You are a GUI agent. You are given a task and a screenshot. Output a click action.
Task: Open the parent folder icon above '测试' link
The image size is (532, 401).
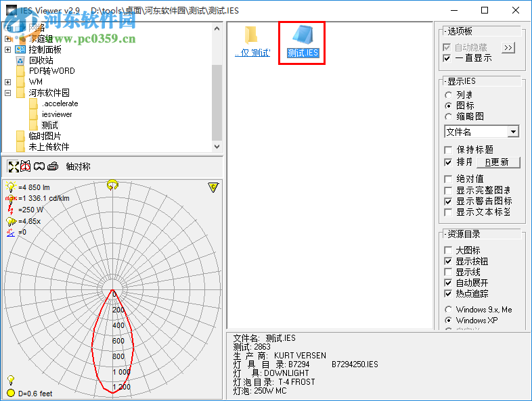click(250, 35)
